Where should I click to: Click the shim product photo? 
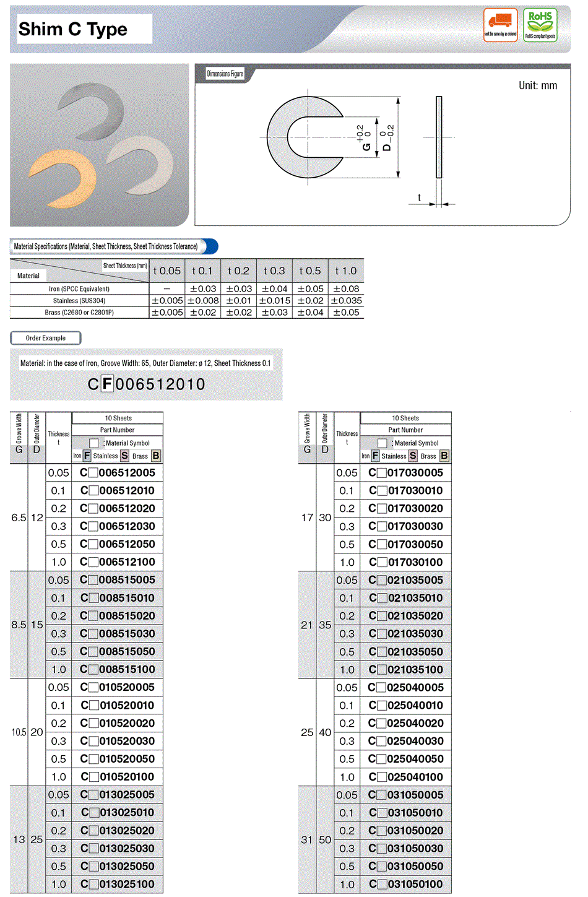[99, 145]
